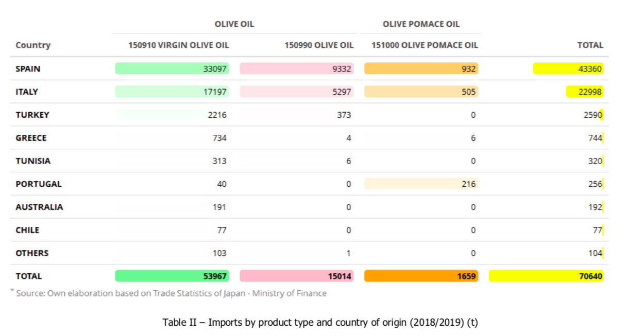
Task: Click the Country column header
Action: click(33, 45)
